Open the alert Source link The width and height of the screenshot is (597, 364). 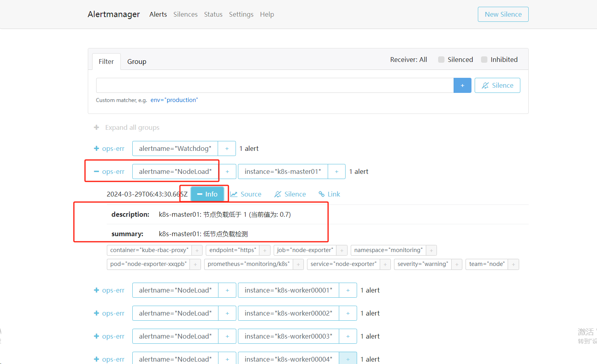click(246, 194)
